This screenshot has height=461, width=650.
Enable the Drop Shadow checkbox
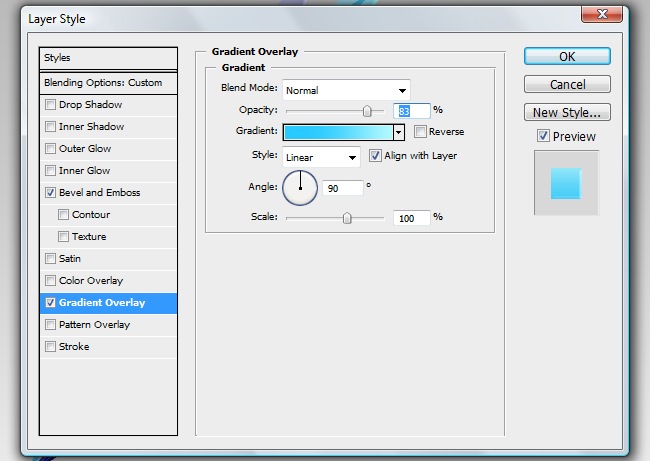[51, 105]
